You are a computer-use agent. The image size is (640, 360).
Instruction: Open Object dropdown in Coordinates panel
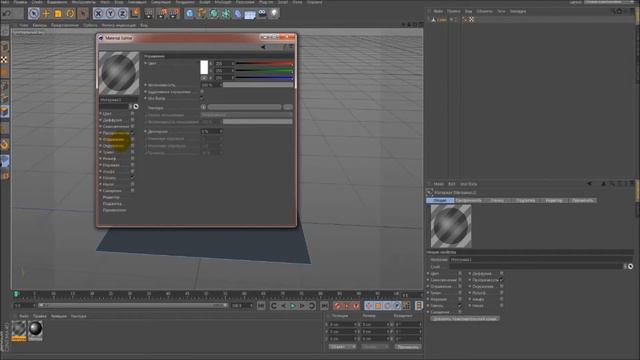click(x=342, y=347)
